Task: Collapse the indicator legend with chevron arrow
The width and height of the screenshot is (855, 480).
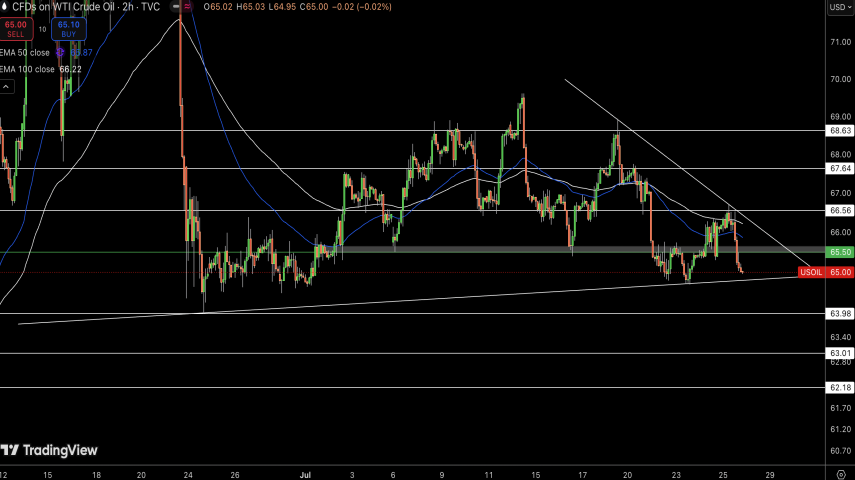Action: (x=6, y=87)
